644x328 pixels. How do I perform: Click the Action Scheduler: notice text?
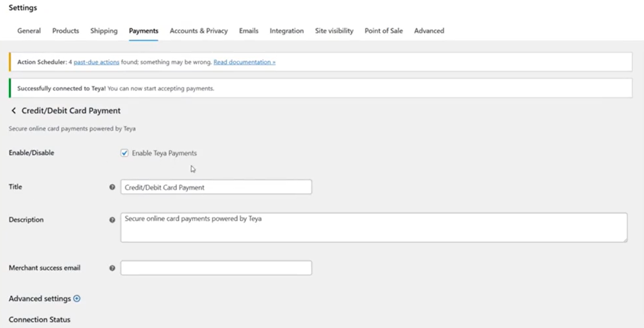point(42,62)
